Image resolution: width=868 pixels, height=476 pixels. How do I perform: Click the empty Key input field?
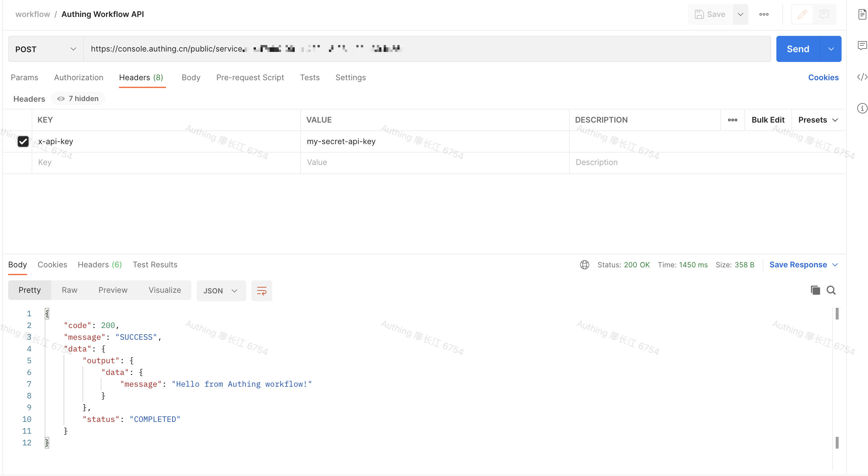pos(165,162)
